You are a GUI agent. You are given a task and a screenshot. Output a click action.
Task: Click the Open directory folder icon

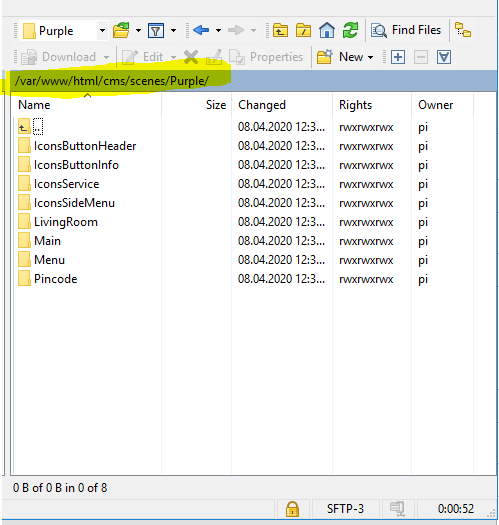pyautogui.click(x=121, y=30)
